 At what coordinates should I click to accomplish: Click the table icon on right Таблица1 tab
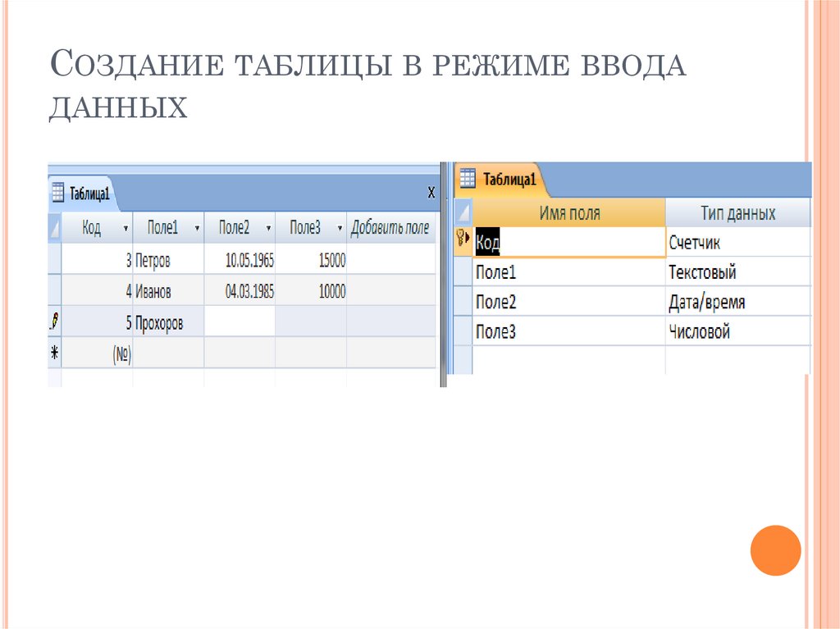pos(468,177)
